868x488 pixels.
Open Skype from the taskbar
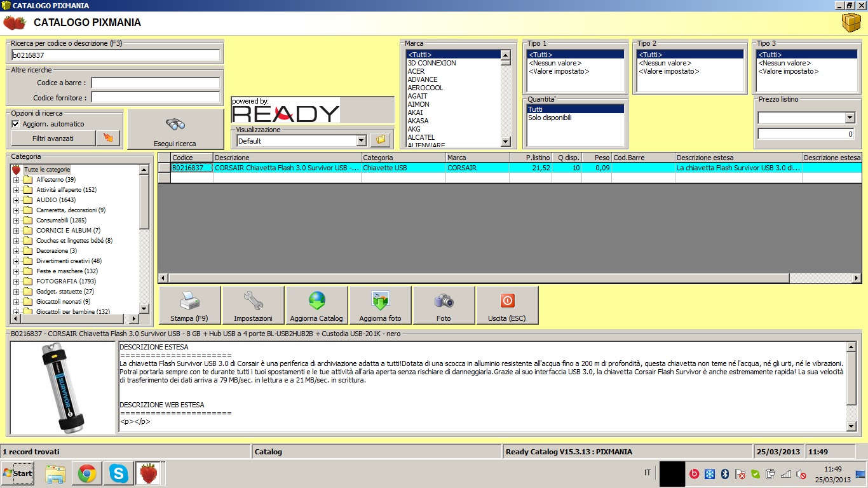point(118,473)
